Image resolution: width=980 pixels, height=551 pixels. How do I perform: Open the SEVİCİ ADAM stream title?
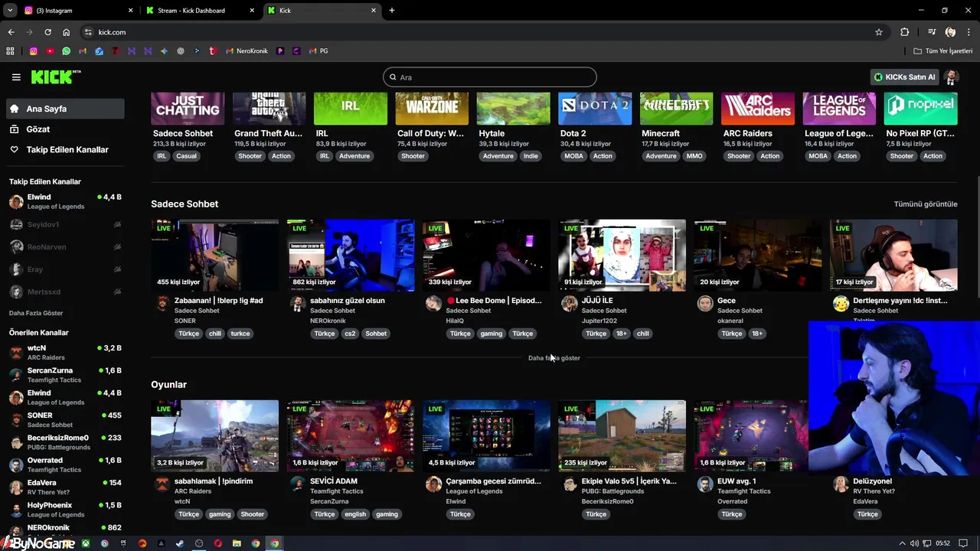point(334,481)
